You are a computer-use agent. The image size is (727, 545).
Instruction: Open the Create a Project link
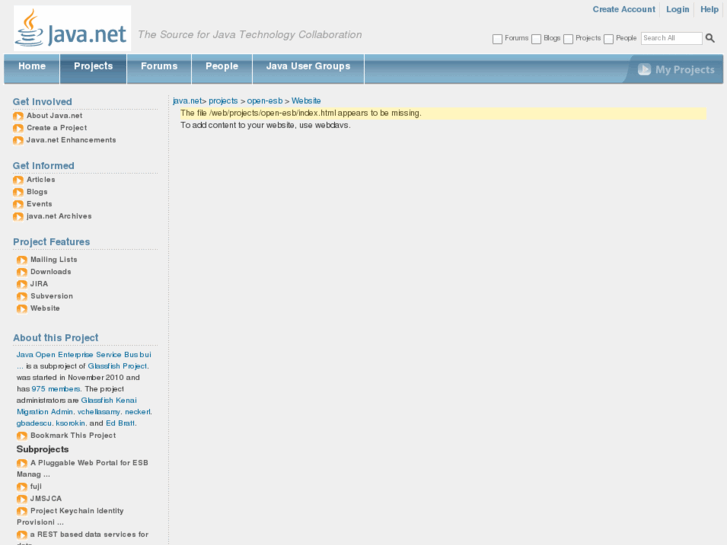click(x=57, y=128)
